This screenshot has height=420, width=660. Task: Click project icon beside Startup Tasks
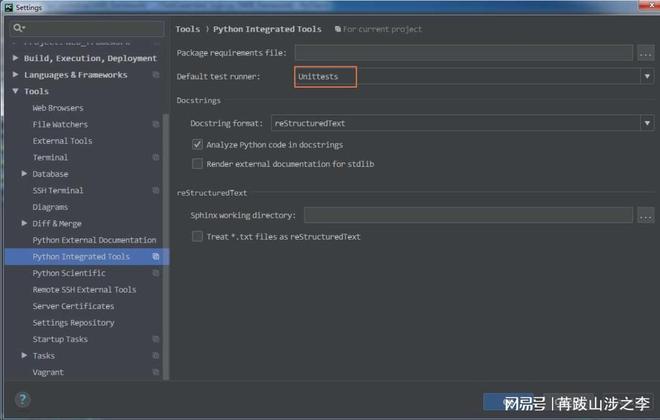click(156, 339)
